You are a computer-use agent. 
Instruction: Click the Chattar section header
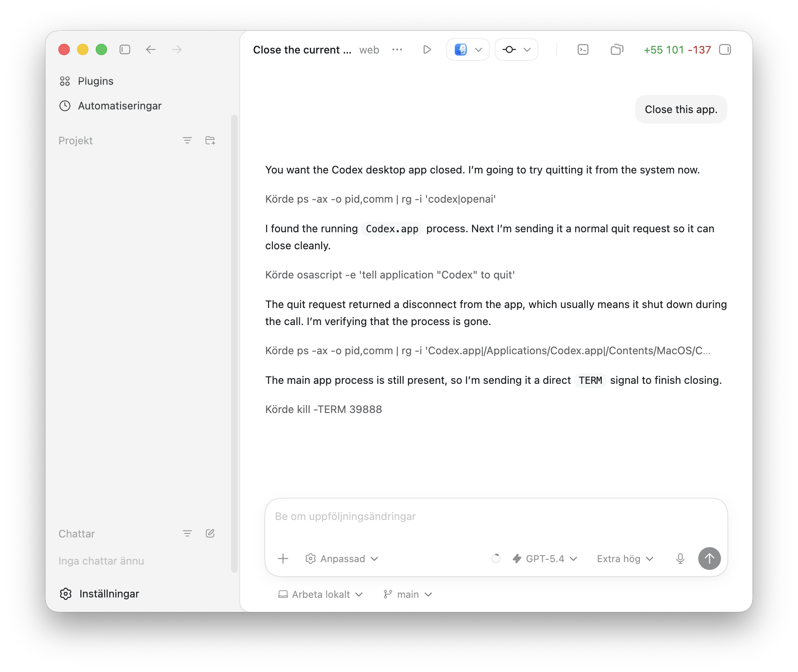coord(77,534)
